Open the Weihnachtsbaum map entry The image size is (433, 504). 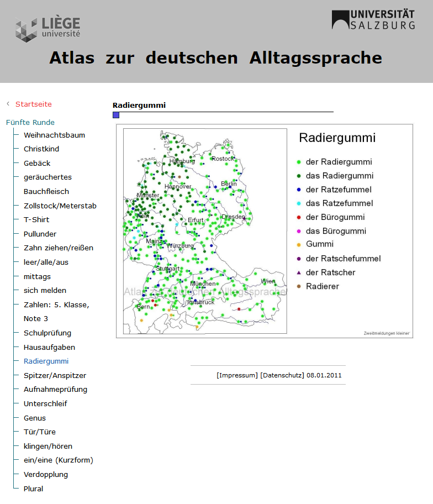[x=54, y=135]
